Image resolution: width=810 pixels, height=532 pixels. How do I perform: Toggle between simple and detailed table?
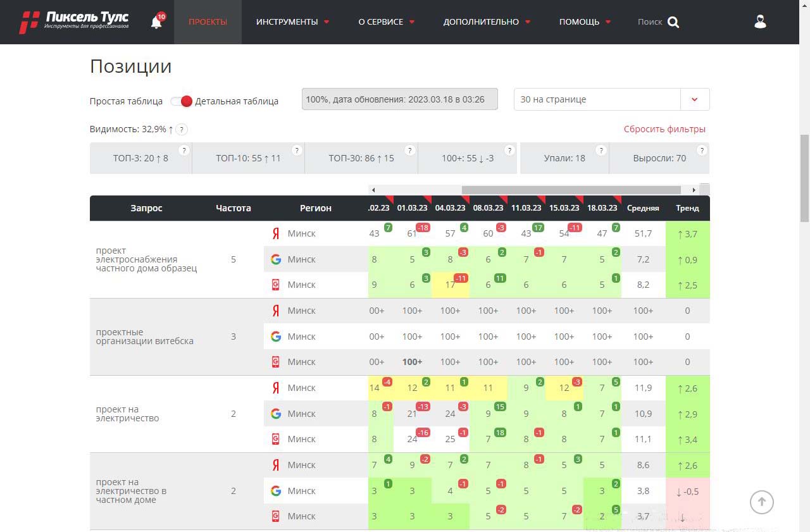(x=182, y=101)
